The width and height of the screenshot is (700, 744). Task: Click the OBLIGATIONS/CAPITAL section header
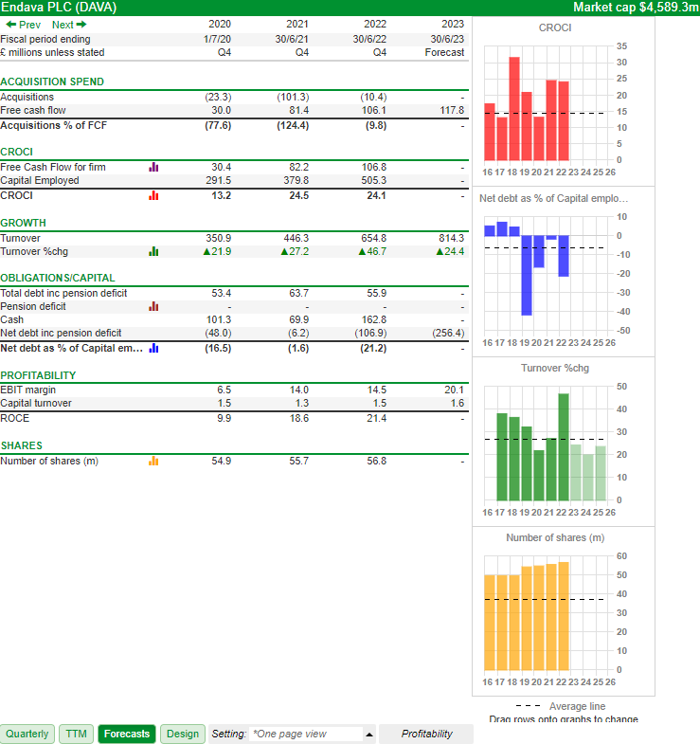coord(58,278)
